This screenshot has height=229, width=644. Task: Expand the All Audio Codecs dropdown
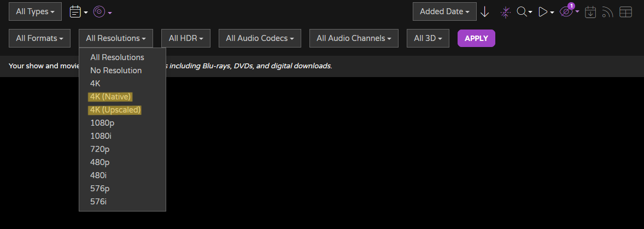pyautogui.click(x=260, y=38)
